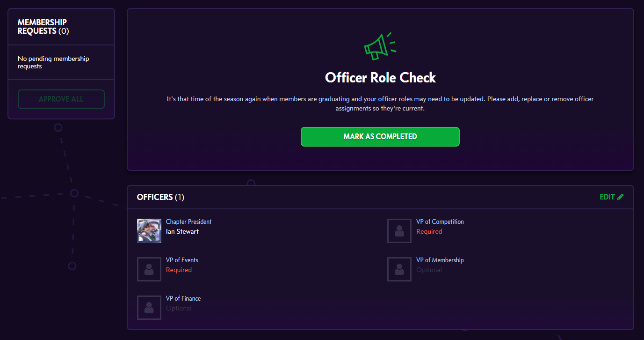Click Chapter President role label
Viewport: 644px width, 340px height.
point(189,222)
